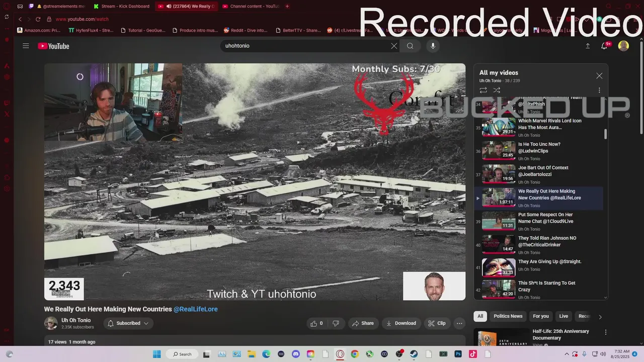Open the Uh Oh Tonio channel name link
Viewport: 644px width, 362px height.
click(x=76, y=320)
